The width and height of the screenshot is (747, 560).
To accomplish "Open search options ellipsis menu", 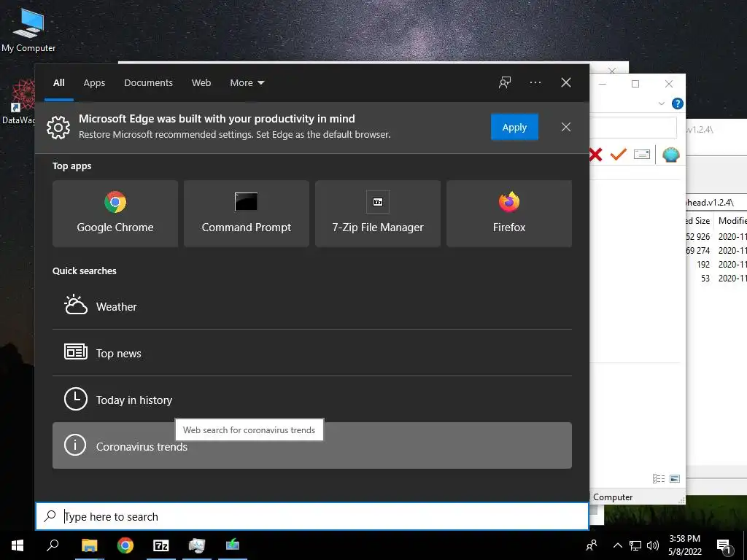I will pos(535,83).
